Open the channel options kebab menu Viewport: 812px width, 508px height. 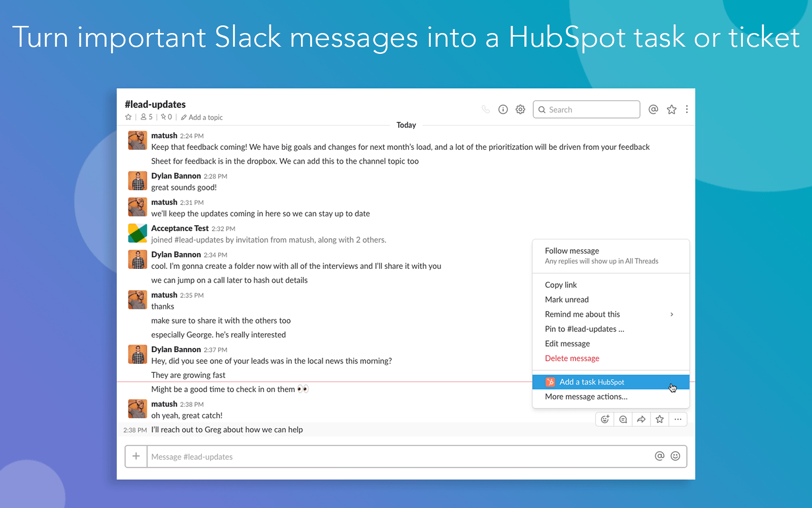tap(687, 109)
